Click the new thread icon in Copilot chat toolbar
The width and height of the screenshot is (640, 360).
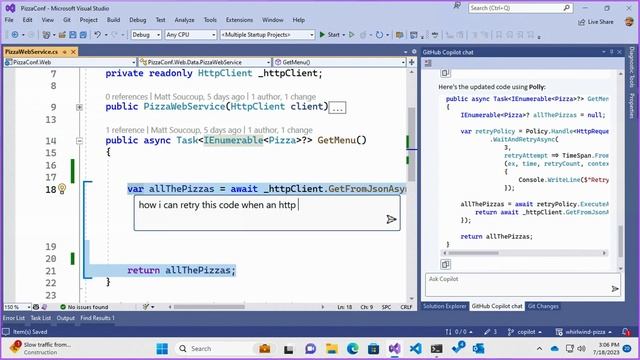[x=428, y=63]
